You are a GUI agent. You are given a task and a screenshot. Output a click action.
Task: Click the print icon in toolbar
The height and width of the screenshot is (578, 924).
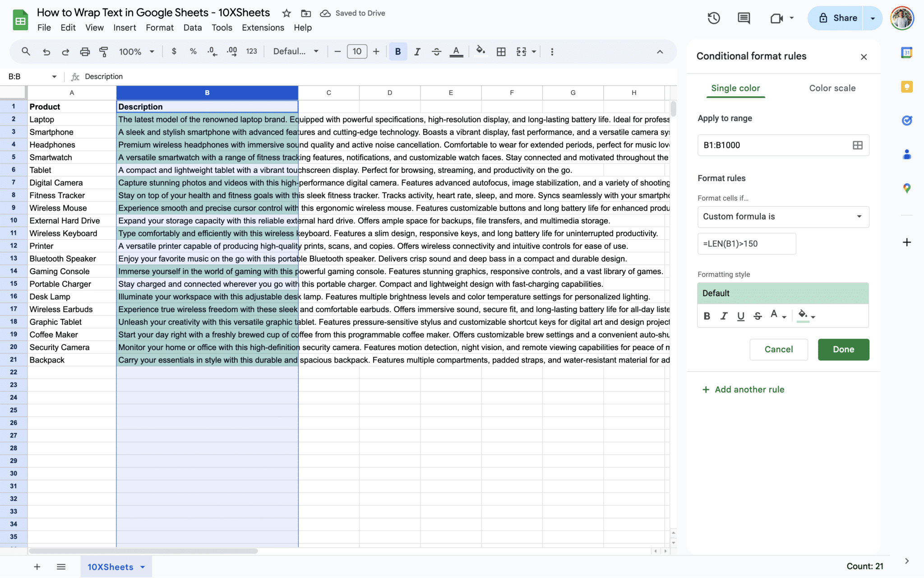(85, 51)
